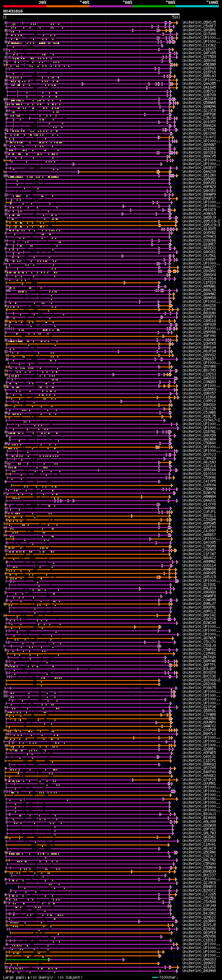Open UniRef100_Q3B710 subject label

pyautogui.click(x=199, y=91)
